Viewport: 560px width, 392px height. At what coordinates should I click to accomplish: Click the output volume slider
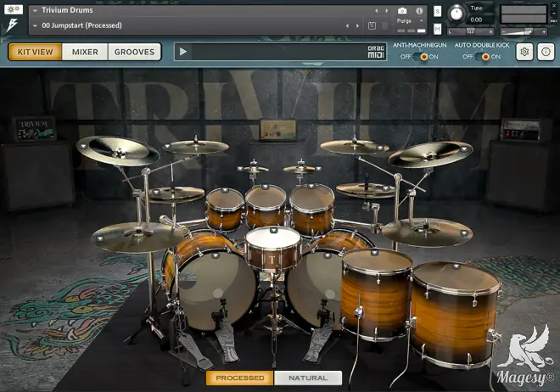[524, 31]
